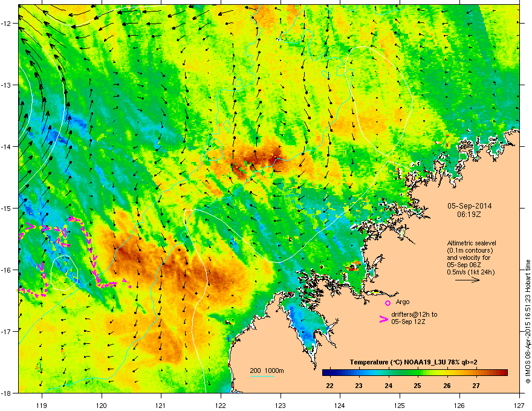Click the 200 1000m depth legend label
532x411 pixels.
click(x=267, y=371)
